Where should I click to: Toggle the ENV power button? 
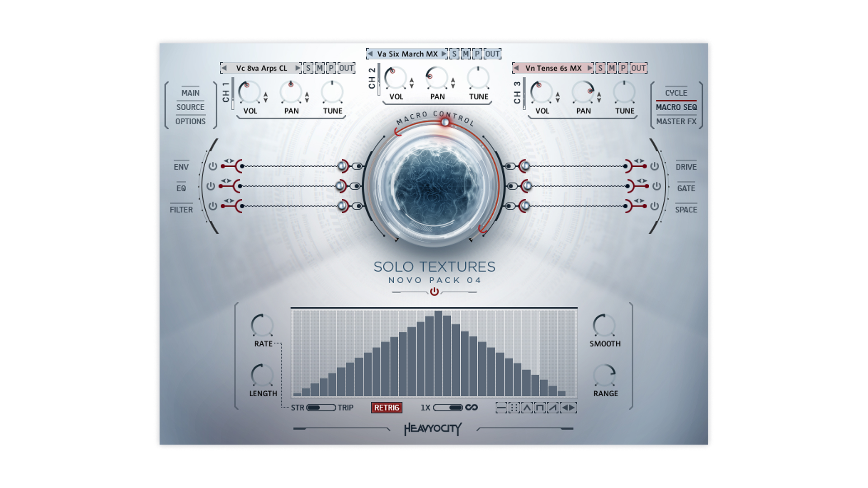(x=213, y=166)
